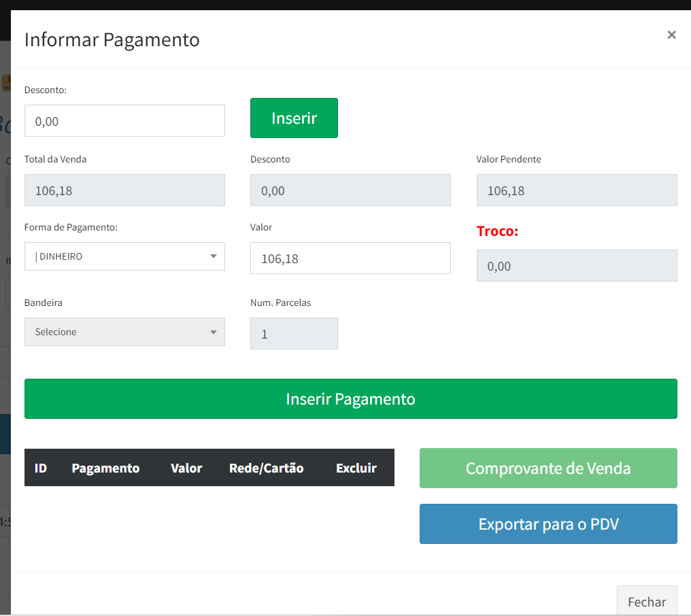Close the Informar Pagamento dialog with X
The height and width of the screenshot is (616, 691).
click(x=671, y=35)
